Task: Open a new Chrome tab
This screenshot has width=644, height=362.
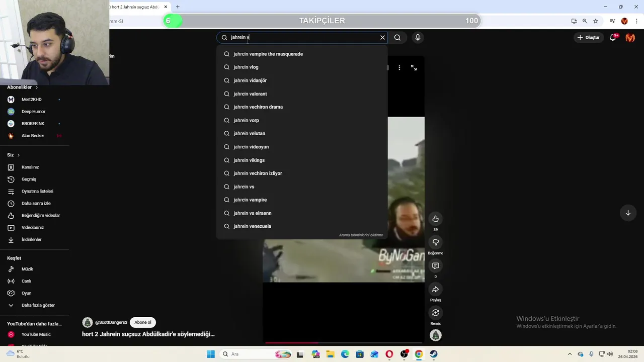Action: (x=178, y=7)
